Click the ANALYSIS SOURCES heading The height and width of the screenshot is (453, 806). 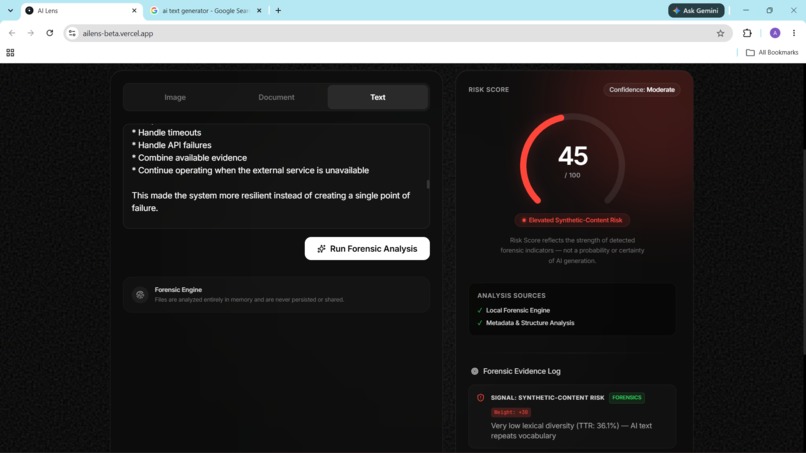[511, 296]
